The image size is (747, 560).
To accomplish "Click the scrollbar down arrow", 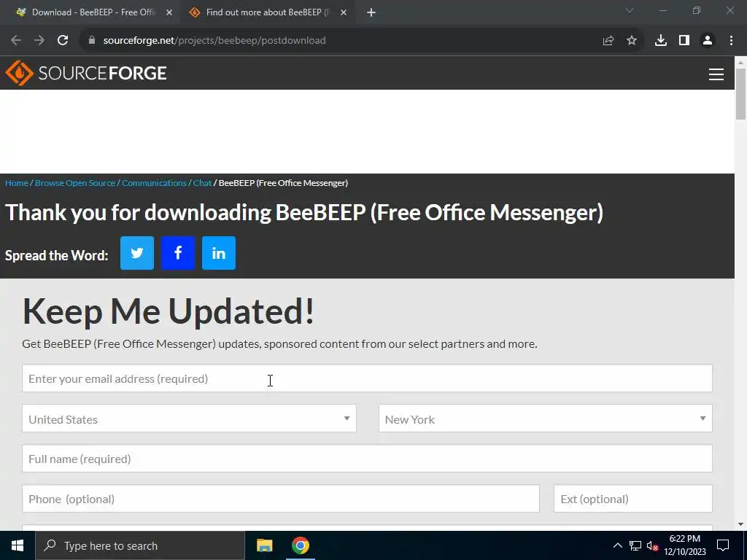I will [x=740, y=524].
